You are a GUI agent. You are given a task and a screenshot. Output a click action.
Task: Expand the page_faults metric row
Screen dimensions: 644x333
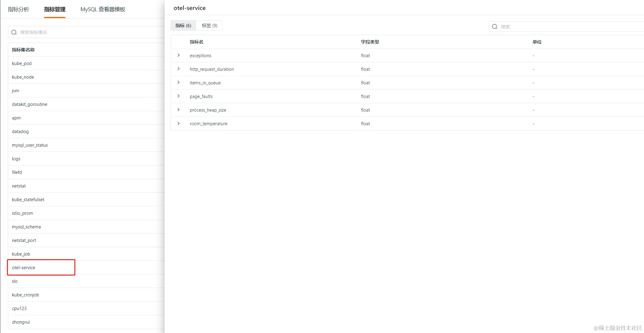(178, 96)
